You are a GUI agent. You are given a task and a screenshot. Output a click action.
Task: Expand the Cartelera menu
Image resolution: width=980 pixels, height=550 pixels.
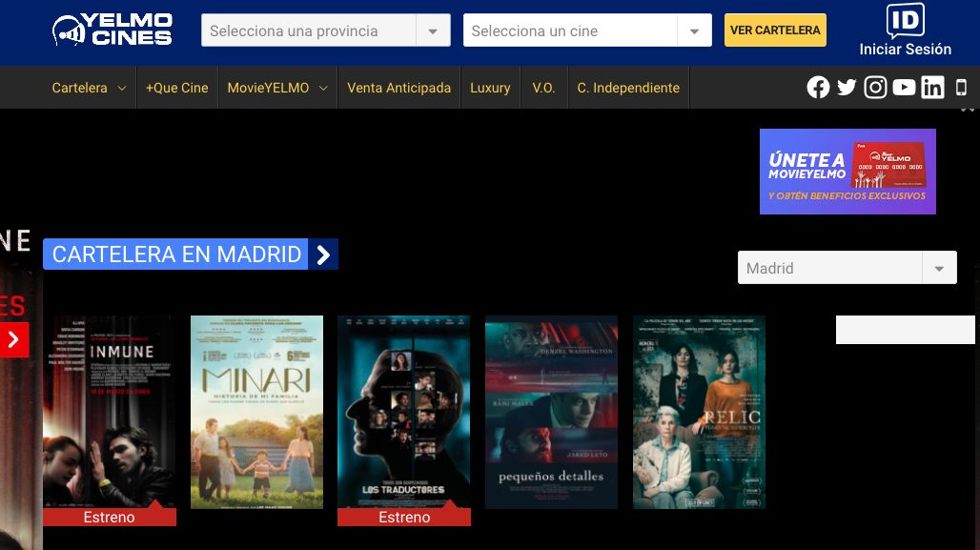89,88
